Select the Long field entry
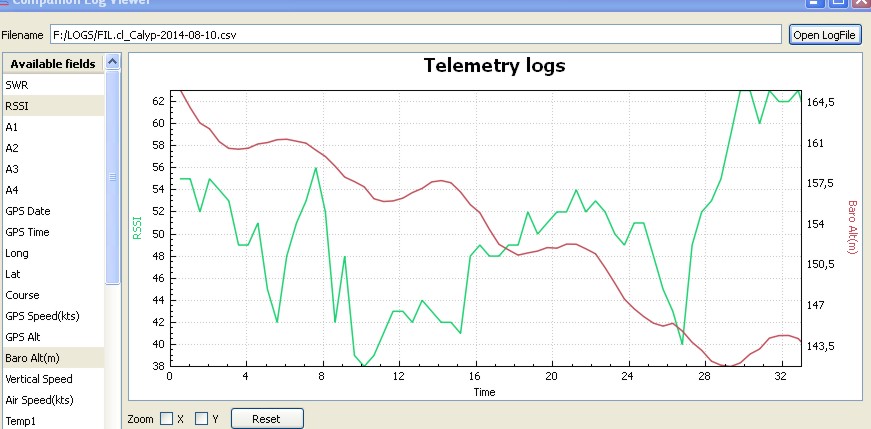871x429 pixels. click(x=52, y=253)
